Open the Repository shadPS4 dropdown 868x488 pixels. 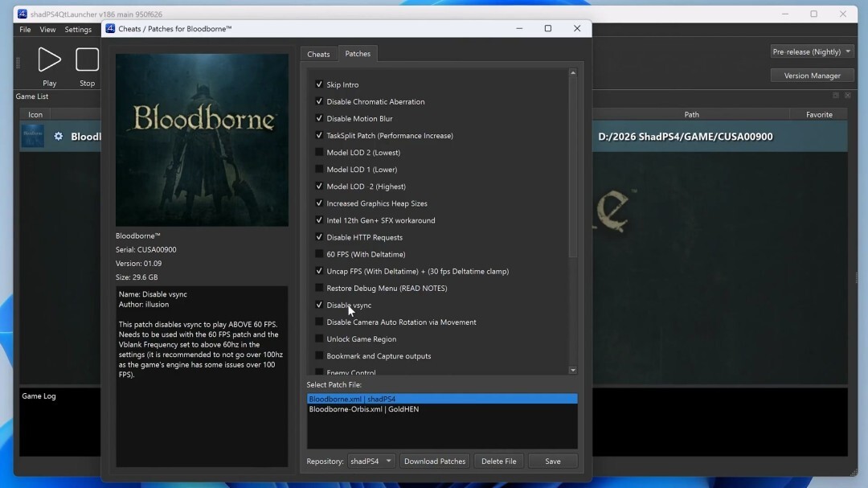pyautogui.click(x=371, y=461)
